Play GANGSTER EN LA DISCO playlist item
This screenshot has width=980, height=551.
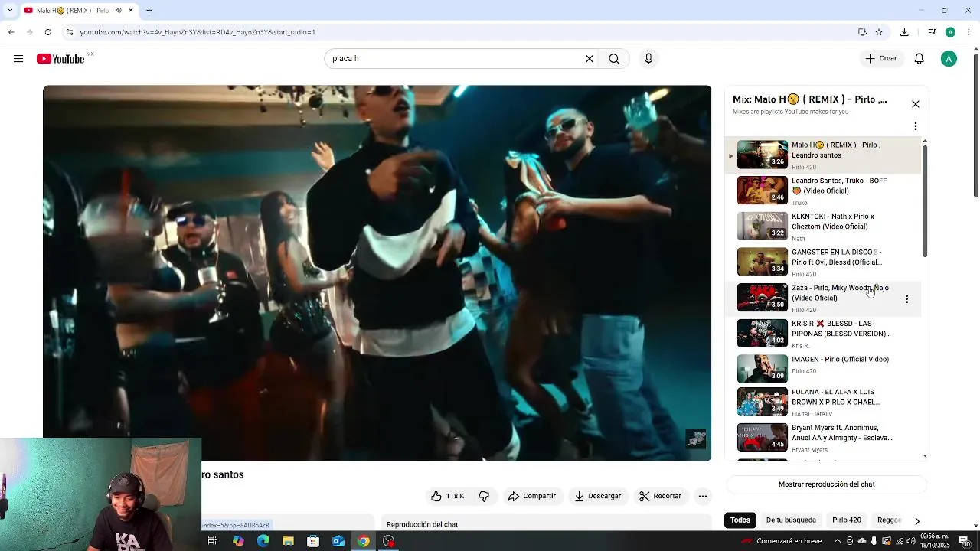(823, 262)
